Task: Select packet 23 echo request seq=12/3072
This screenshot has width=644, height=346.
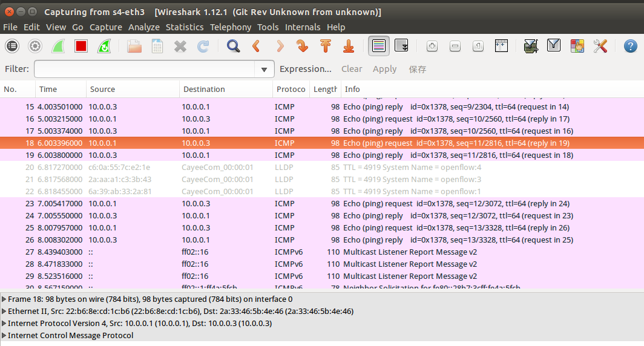Action: 322,204
